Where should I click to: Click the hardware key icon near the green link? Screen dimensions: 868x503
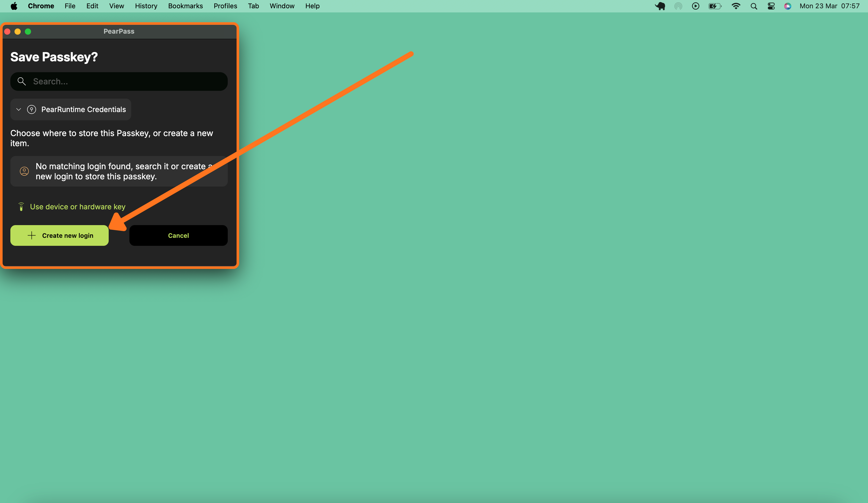click(21, 206)
